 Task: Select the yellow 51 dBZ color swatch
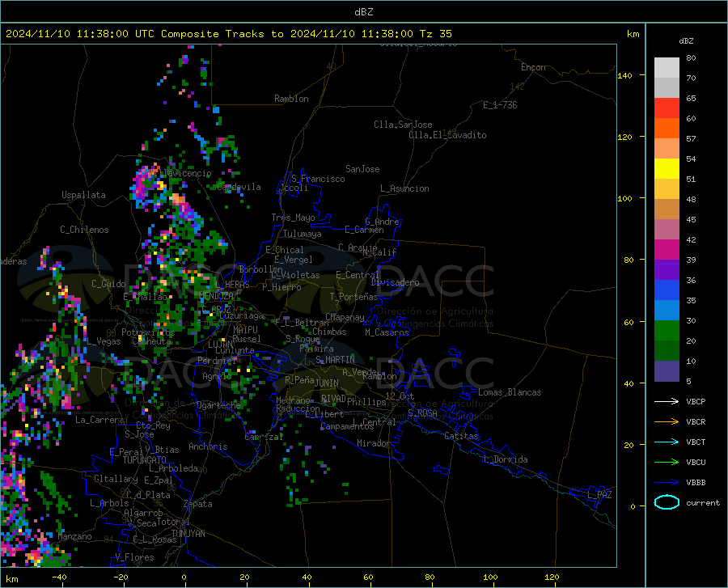(667, 169)
